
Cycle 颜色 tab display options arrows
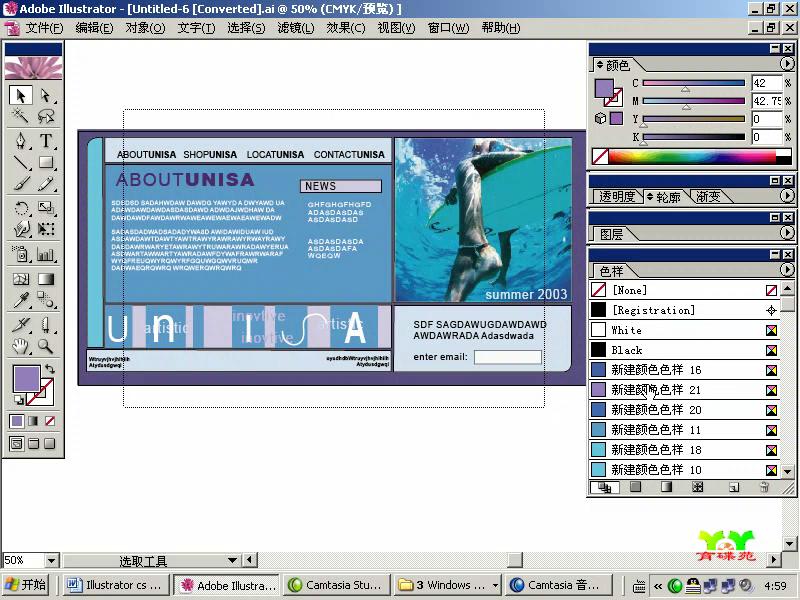coord(600,65)
